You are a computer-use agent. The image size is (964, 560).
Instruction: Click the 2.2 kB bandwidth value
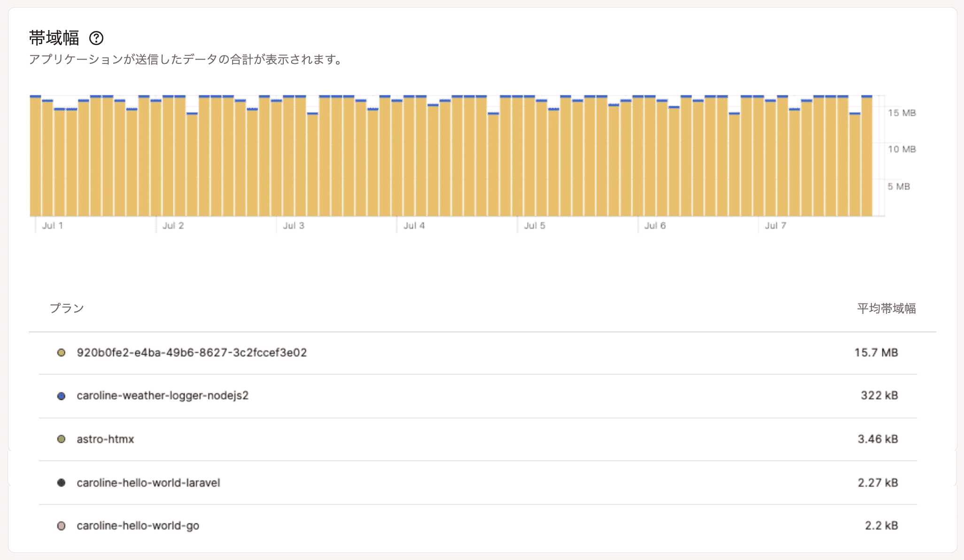[882, 526]
